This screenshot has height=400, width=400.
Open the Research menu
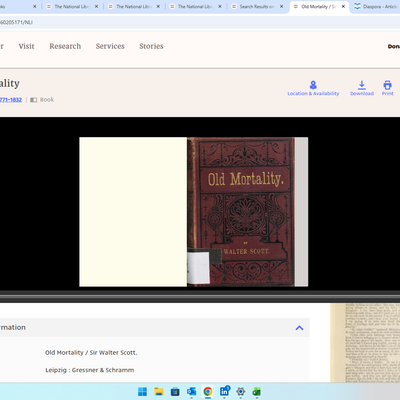coord(65,46)
